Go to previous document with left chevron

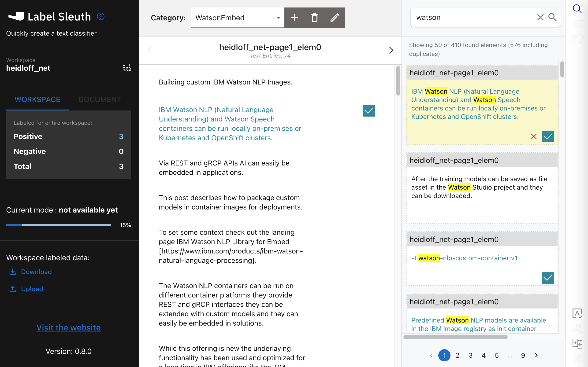tap(150, 50)
